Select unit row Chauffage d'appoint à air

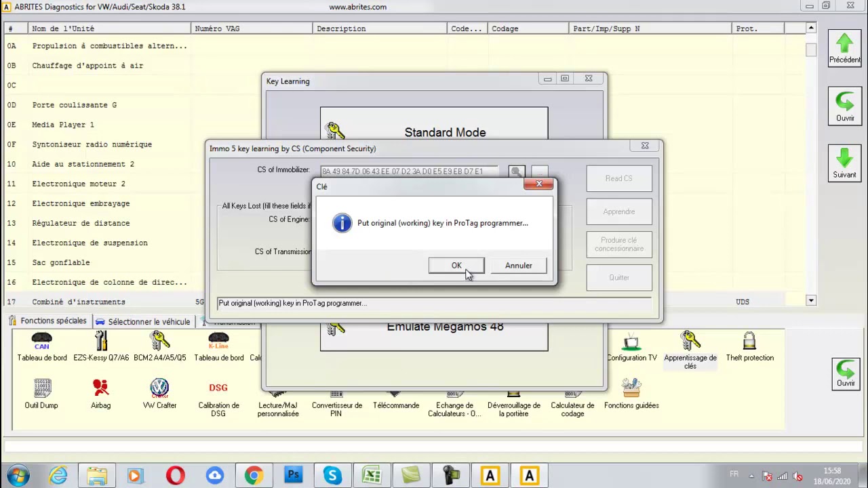[x=405, y=66]
